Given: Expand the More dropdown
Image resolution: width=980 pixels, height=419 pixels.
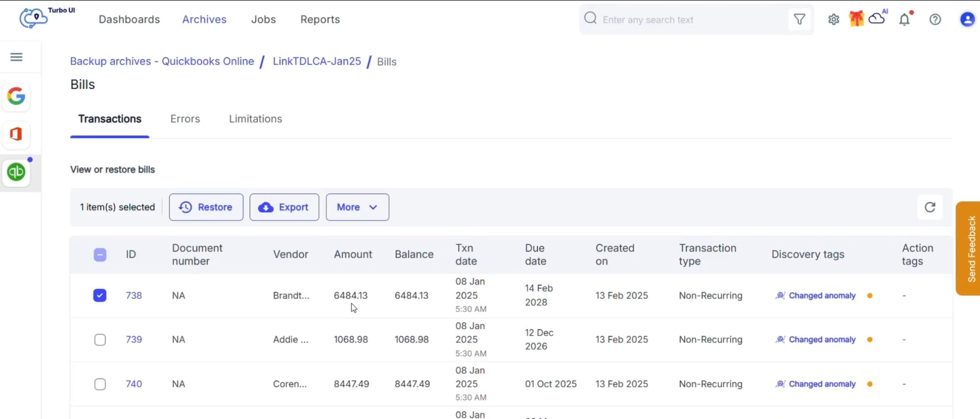Looking at the screenshot, I should click(357, 207).
